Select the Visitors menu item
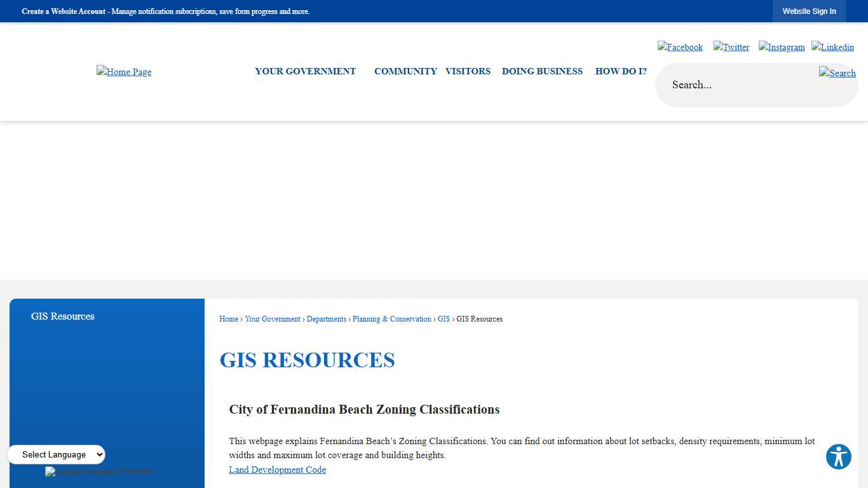Screen dimensions: 868x488 click(468, 71)
